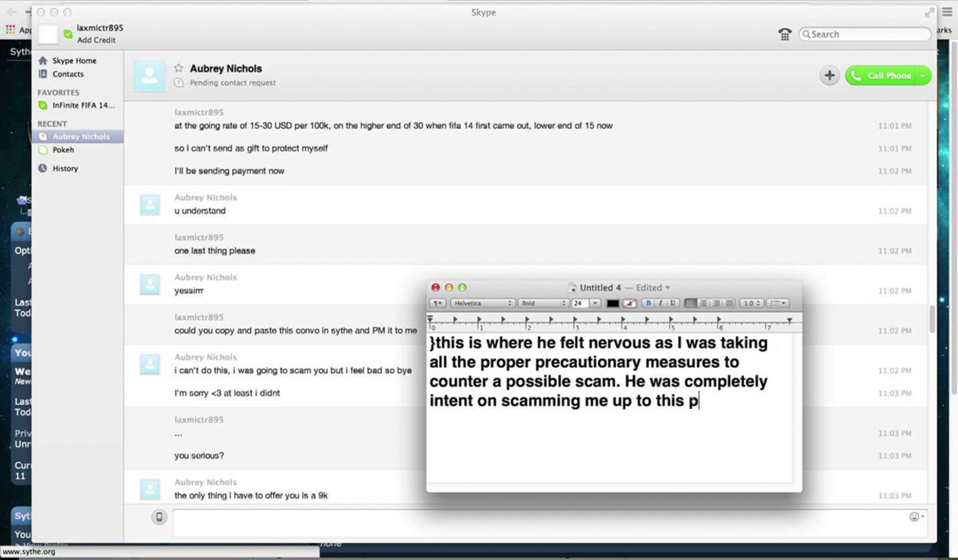
Task: Click the 'i was going to scam you' message
Action: tap(293, 371)
